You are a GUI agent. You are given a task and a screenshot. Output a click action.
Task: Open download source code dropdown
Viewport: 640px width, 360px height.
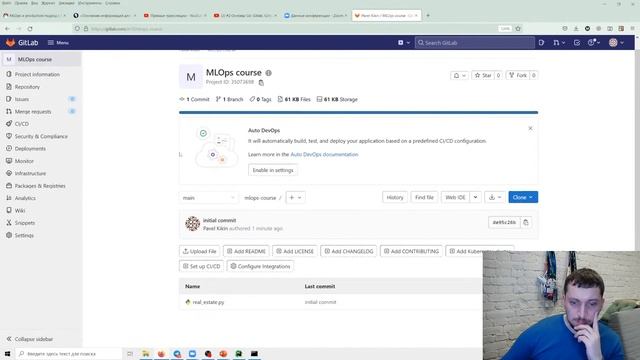(x=495, y=197)
